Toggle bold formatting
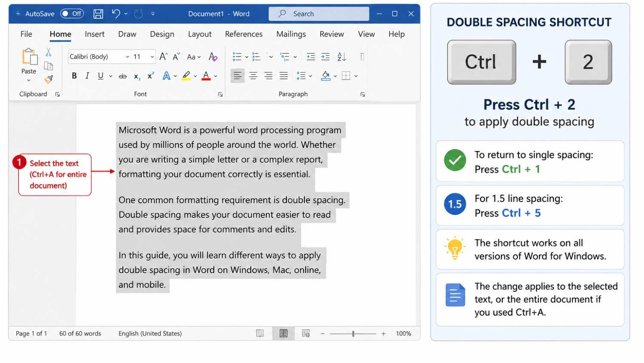The image size is (644, 363). [74, 76]
